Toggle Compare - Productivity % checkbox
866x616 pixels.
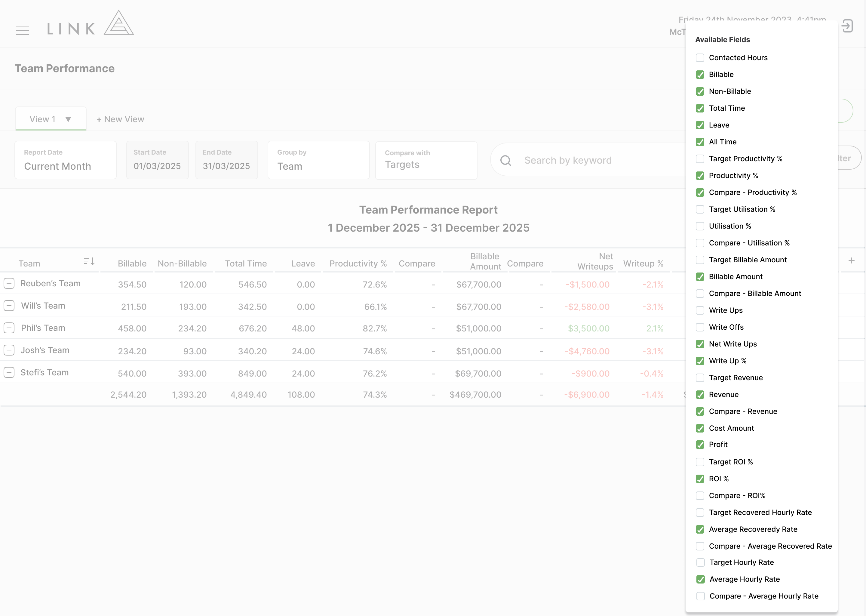[700, 192]
